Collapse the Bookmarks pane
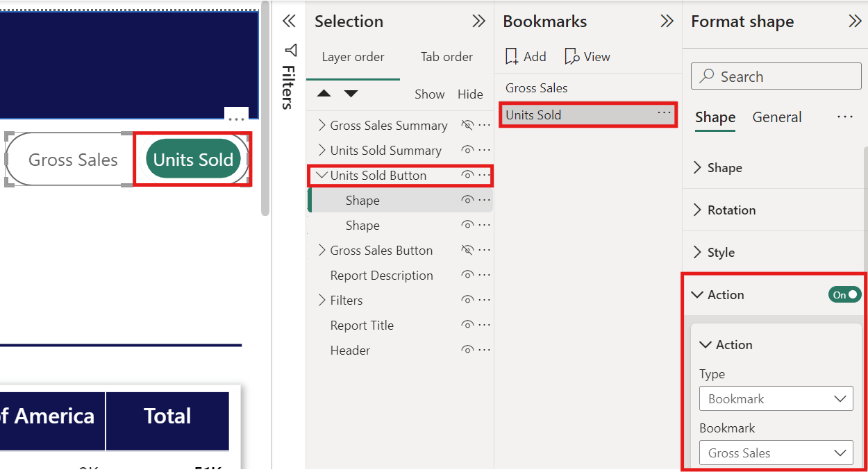The width and height of the screenshot is (868, 472). click(667, 22)
